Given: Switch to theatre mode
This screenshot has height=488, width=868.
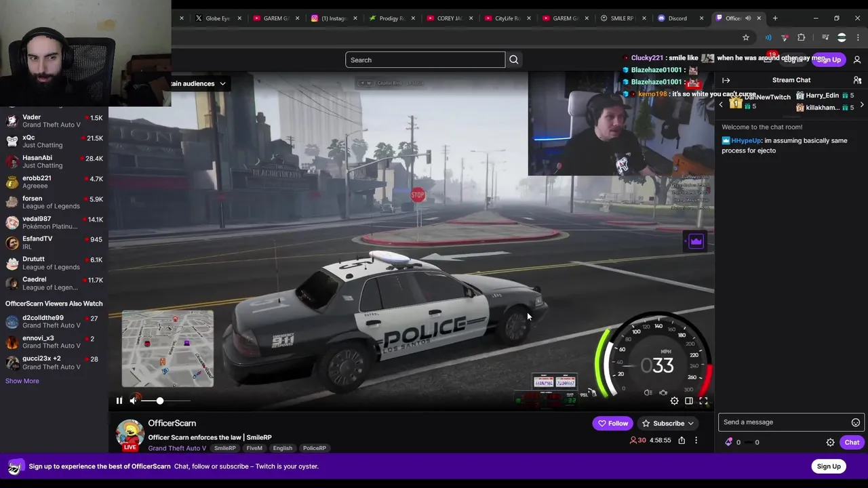Looking at the screenshot, I should (x=689, y=401).
